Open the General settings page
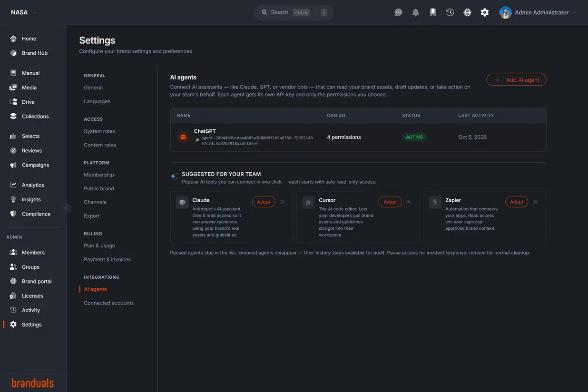Image resolution: width=588 pixels, height=392 pixels. coord(93,88)
